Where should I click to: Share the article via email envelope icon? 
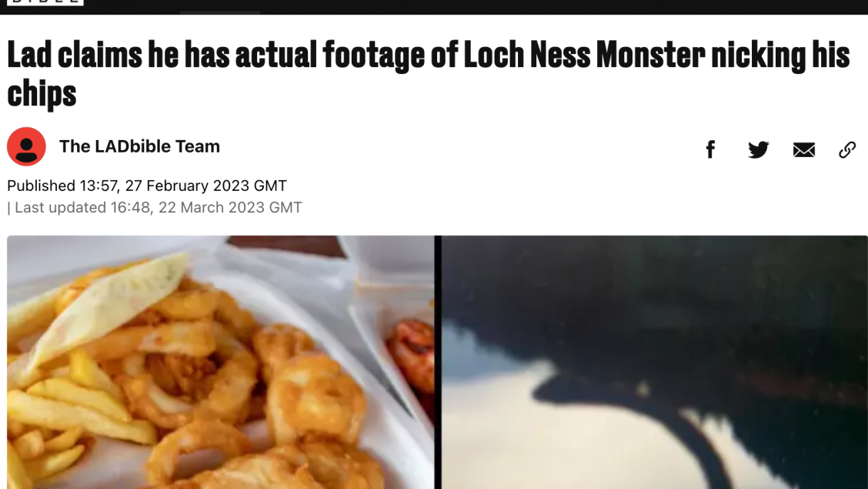click(804, 150)
